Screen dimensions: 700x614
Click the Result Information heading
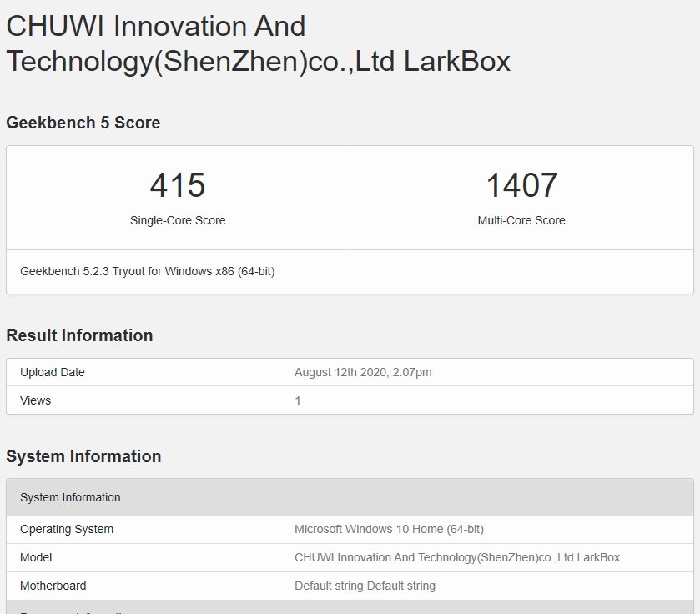click(x=79, y=335)
